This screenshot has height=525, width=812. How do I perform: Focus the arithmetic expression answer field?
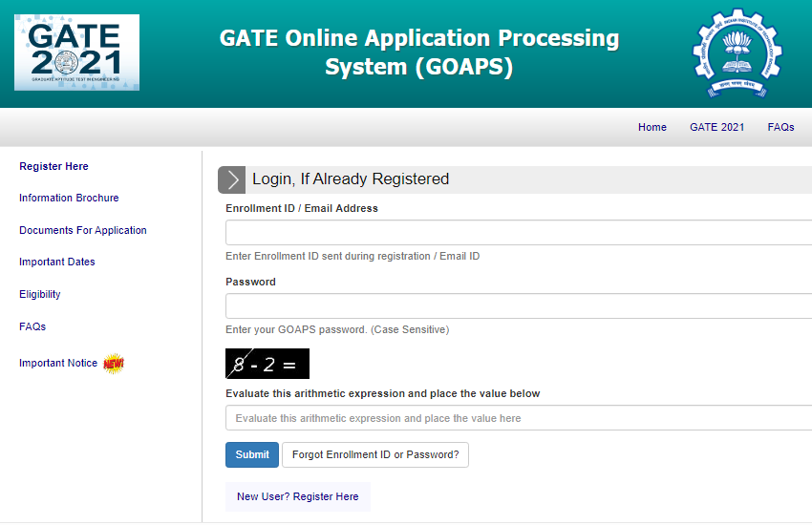(x=519, y=418)
